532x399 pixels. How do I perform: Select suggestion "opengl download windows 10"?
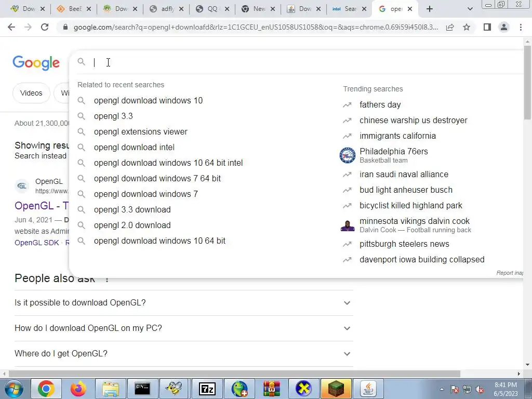[148, 100]
